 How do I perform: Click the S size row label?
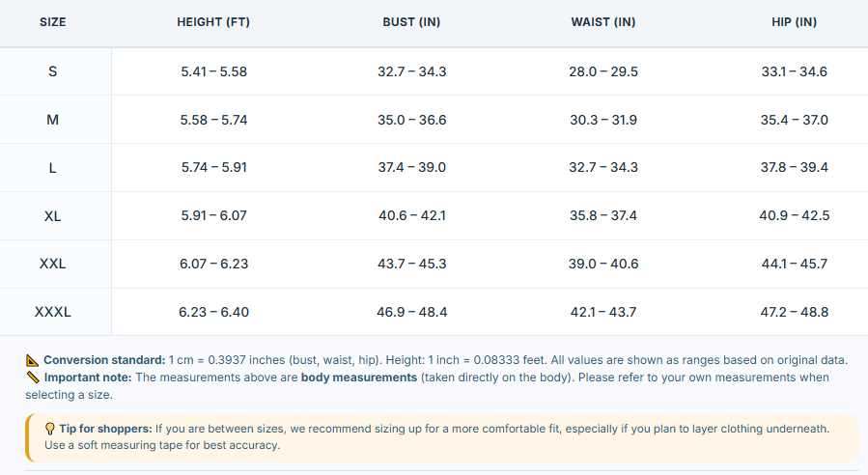pos(52,71)
